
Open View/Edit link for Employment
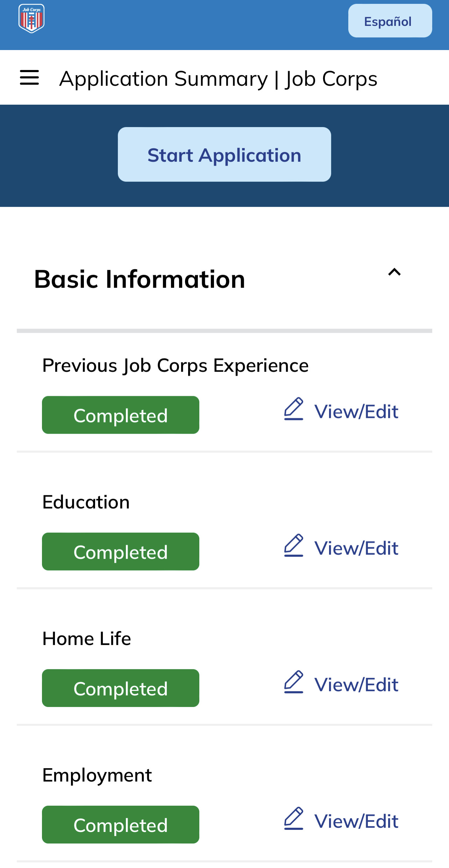[x=356, y=821]
